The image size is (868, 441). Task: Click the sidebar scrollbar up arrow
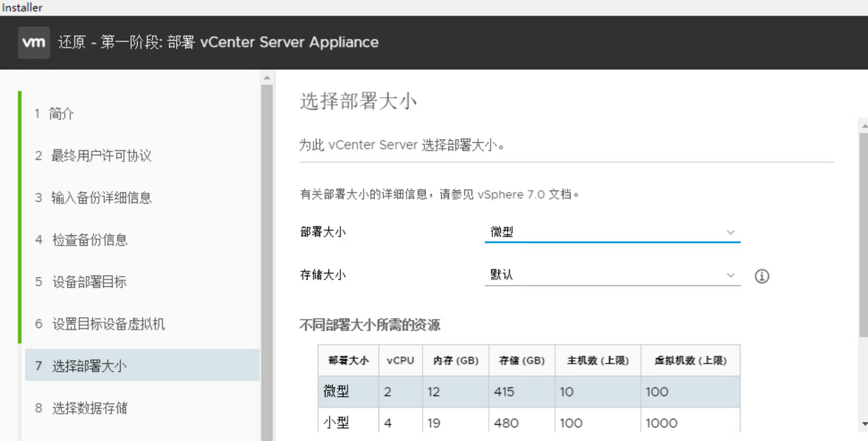(x=267, y=78)
